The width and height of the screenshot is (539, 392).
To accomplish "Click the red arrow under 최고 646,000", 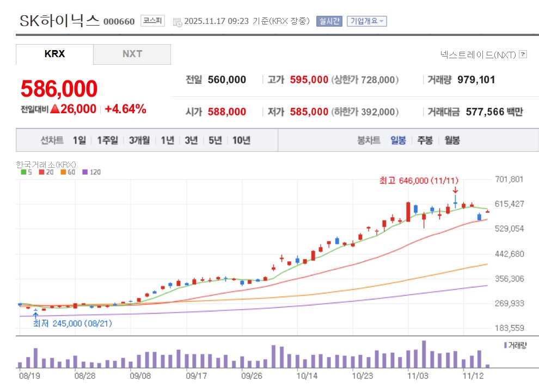I will click(x=455, y=190).
